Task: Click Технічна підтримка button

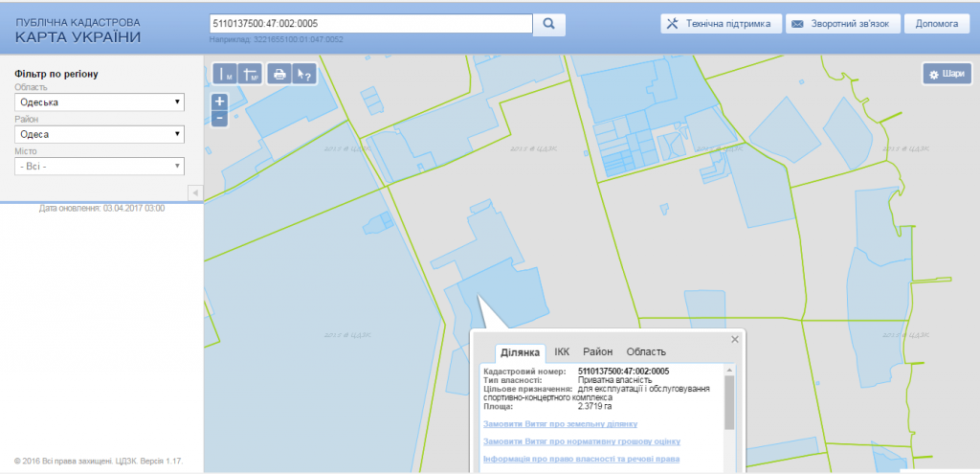Action: pos(721,24)
